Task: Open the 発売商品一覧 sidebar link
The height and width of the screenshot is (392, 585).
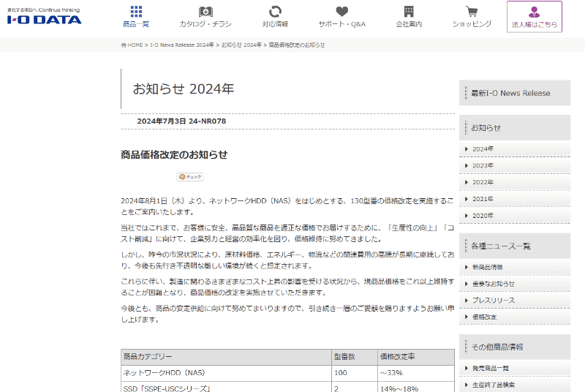Action: 490,368
